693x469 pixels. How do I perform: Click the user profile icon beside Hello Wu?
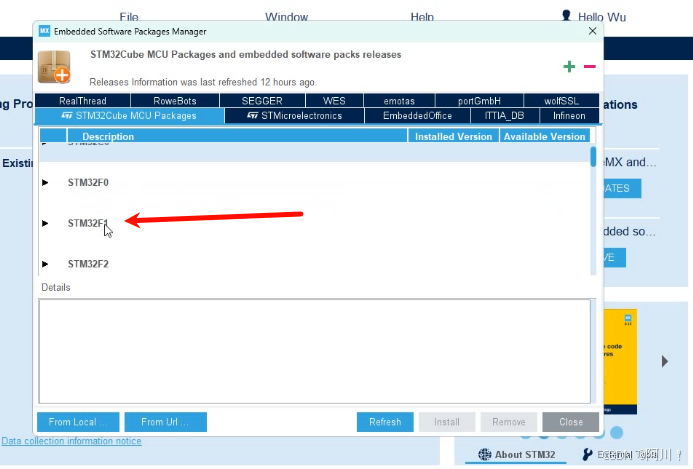tap(566, 16)
